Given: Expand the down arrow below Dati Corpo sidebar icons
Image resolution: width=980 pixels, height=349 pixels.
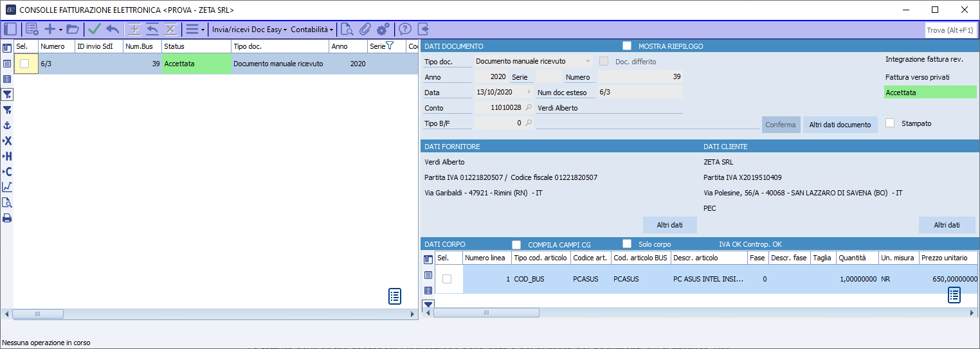Looking at the screenshot, I should (428, 303).
